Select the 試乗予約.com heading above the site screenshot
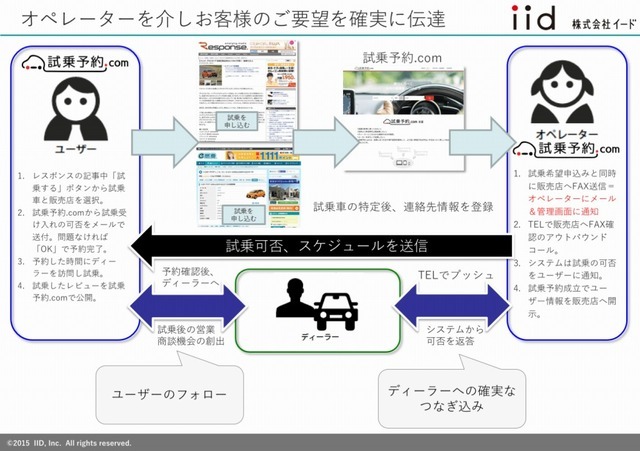This screenshot has height=451, width=640. (402, 58)
